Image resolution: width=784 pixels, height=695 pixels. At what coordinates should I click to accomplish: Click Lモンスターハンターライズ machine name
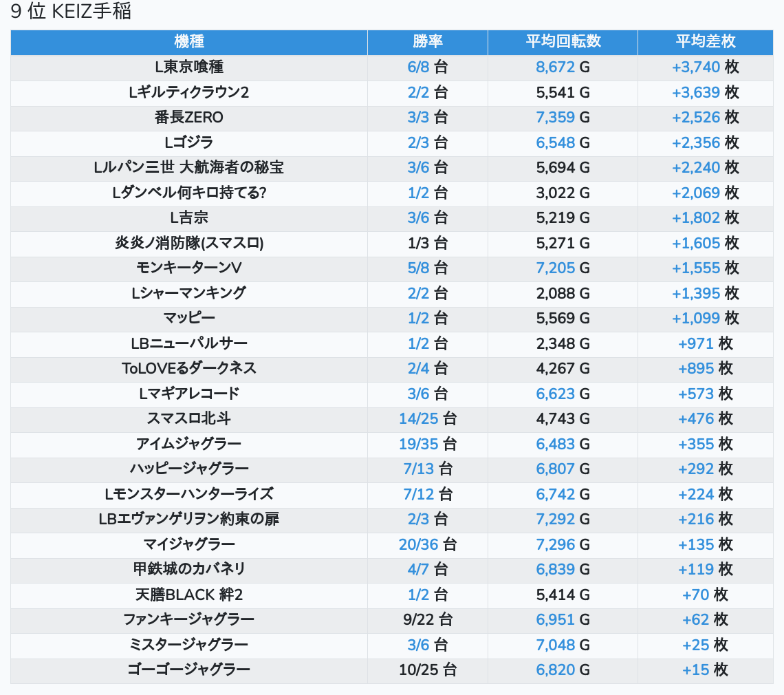(189, 494)
